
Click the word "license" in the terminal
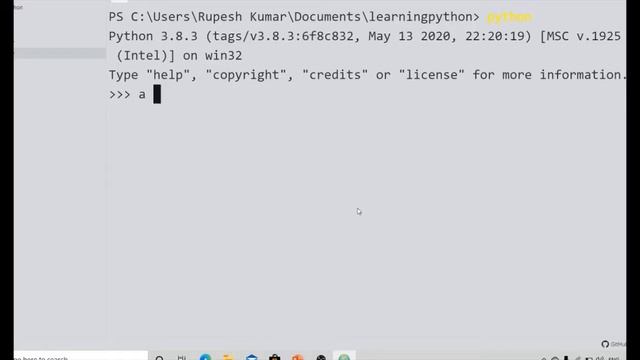tap(431, 75)
